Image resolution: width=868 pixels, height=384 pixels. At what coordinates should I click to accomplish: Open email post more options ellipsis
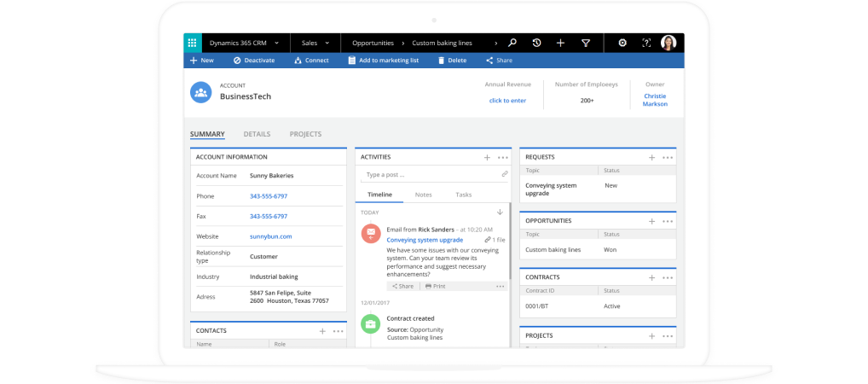point(501,287)
